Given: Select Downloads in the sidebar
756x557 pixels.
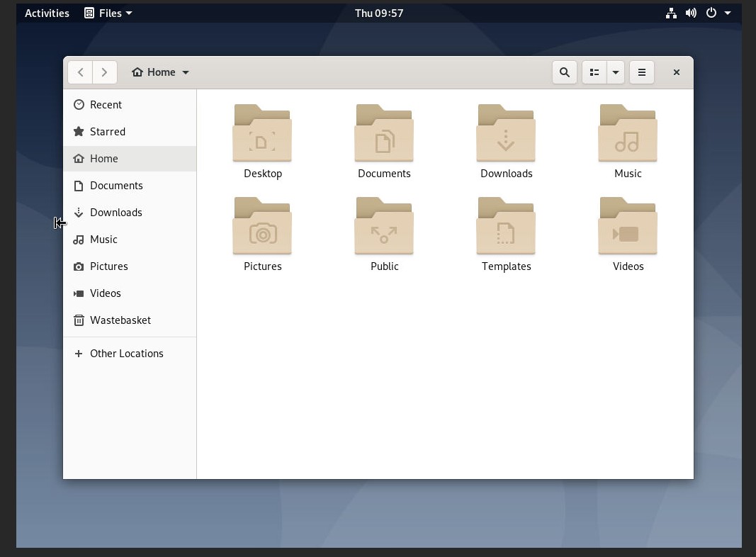Looking at the screenshot, I should click(x=130, y=213).
